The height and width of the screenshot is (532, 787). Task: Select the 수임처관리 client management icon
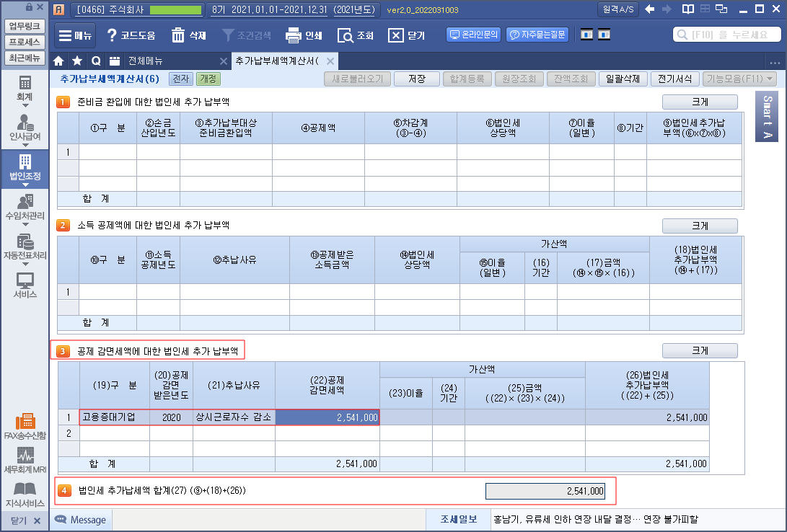click(x=25, y=206)
